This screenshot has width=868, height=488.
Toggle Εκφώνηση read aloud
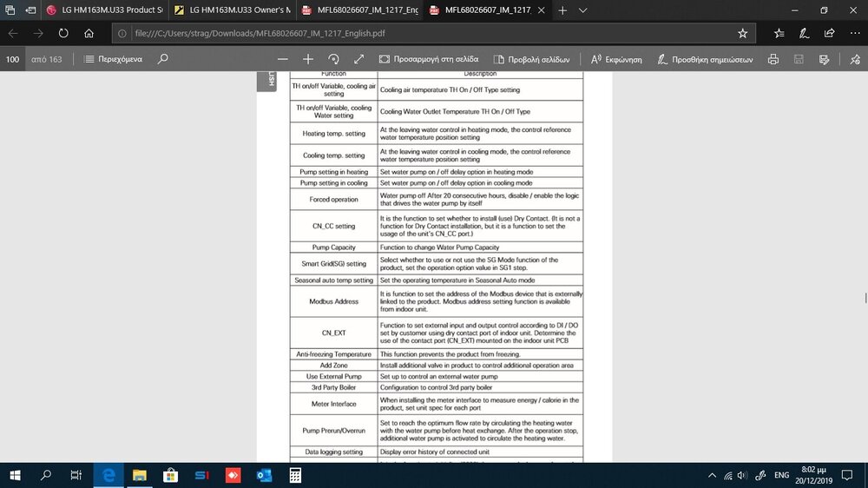[616, 59]
